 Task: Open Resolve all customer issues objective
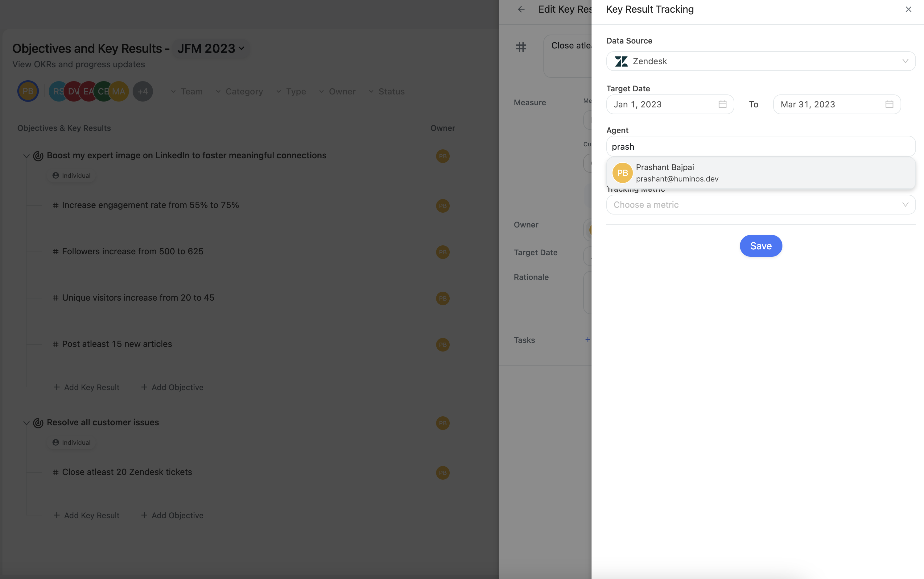(x=103, y=423)
